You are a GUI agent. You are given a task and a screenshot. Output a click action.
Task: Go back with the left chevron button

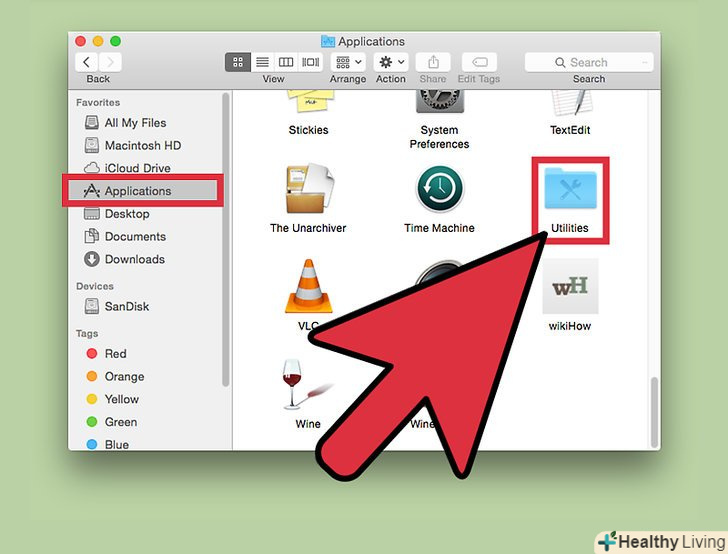pos(87,62)
